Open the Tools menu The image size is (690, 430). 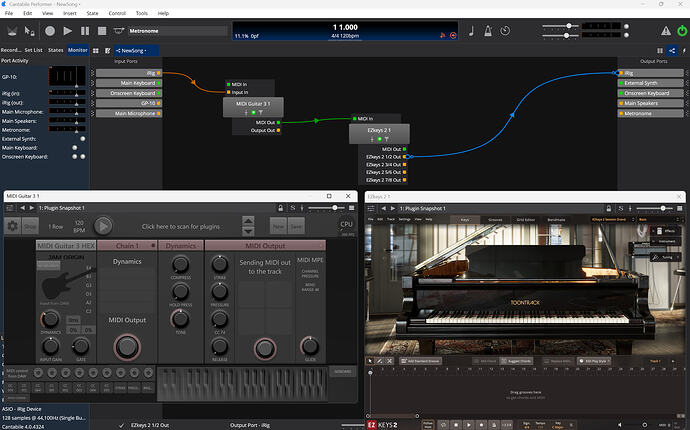point(142,13)
